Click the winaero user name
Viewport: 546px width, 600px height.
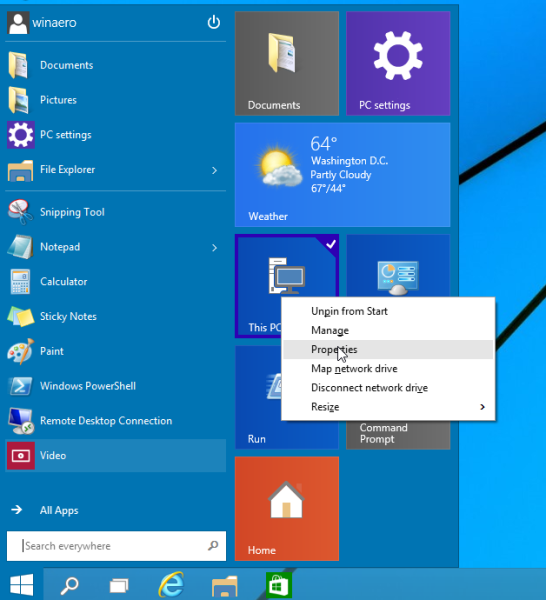click(x=54, y=23)
